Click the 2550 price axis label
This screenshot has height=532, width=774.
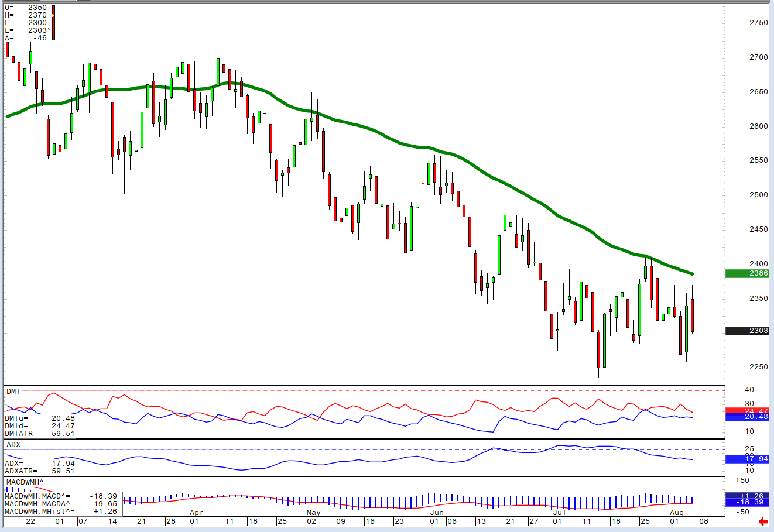(759, 160)
